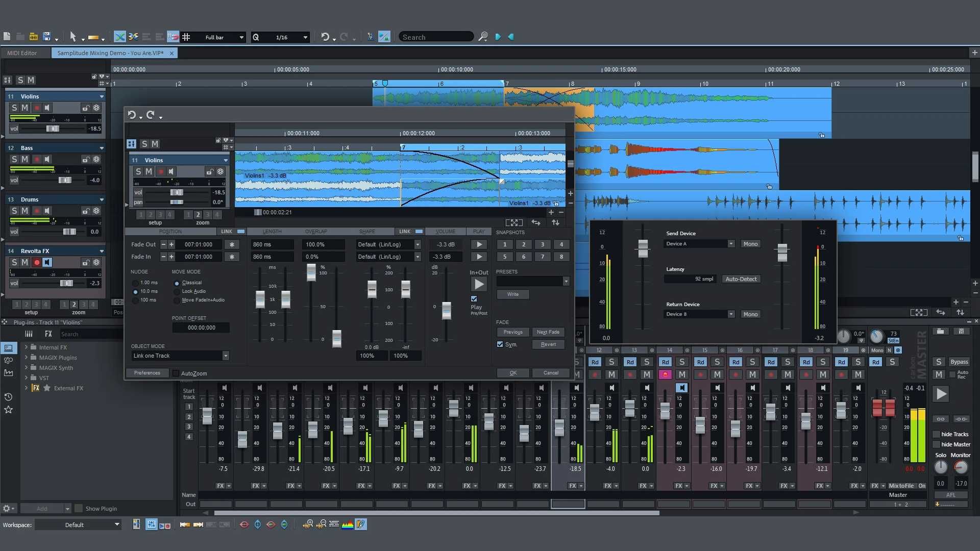Click the Fade Out position field

click(x=199, y=244)
